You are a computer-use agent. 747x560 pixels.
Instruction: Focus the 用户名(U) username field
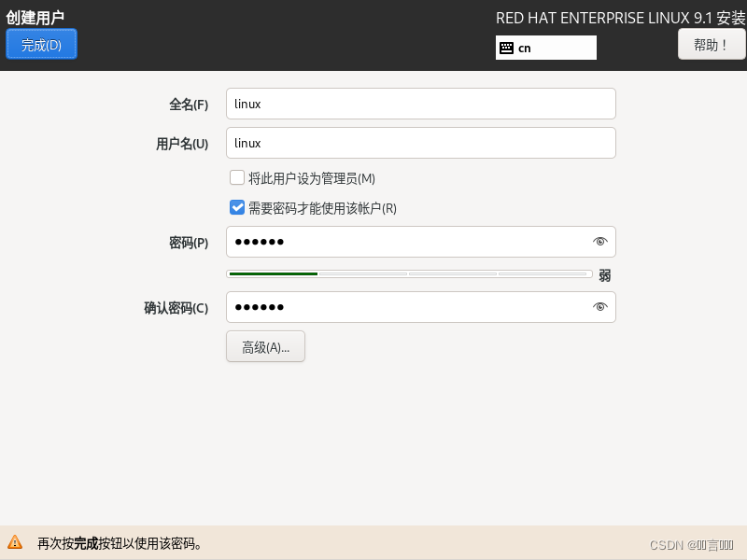(421, 143)
